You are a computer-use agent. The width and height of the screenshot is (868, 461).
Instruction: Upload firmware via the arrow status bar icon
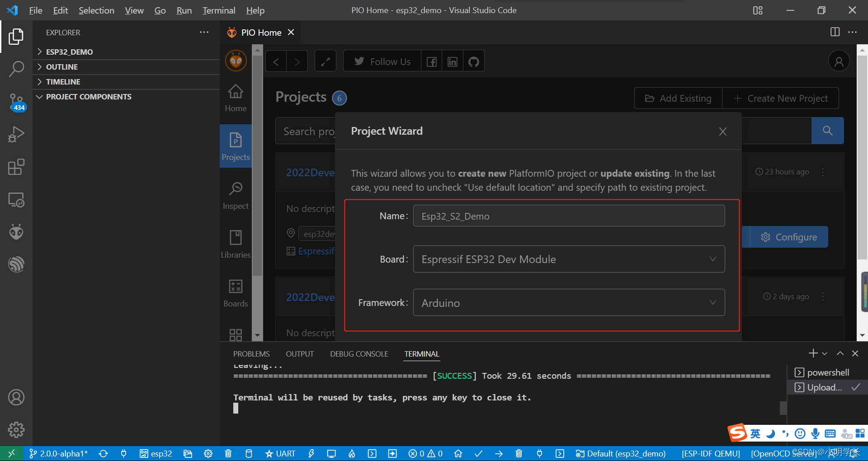pyautogui.click(x=499, y=454)
